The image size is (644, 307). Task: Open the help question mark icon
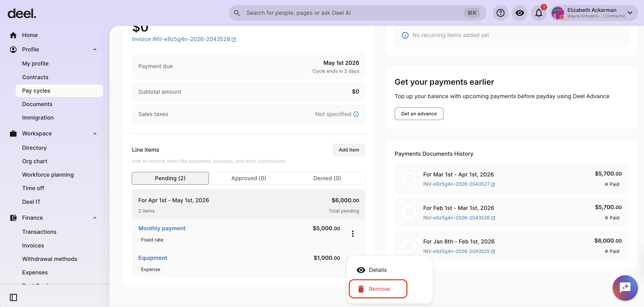[x=500, y=13]
